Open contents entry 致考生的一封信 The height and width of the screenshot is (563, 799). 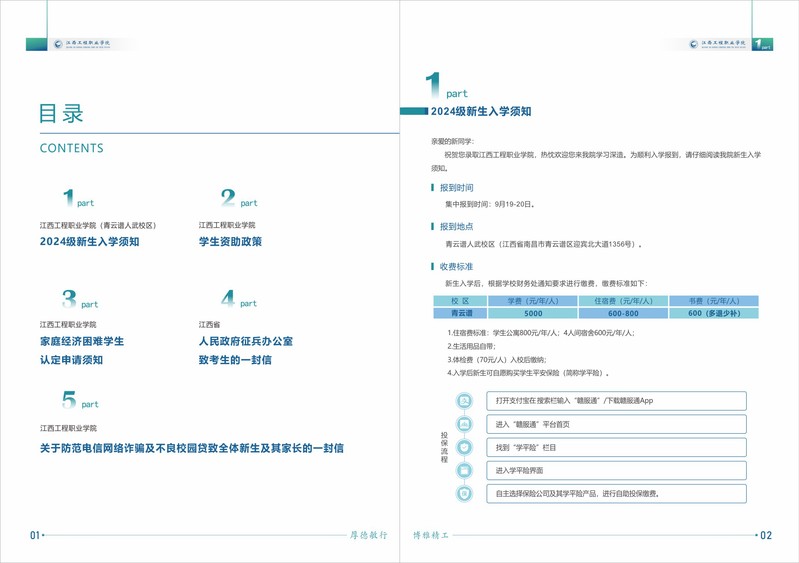point(235,360)
